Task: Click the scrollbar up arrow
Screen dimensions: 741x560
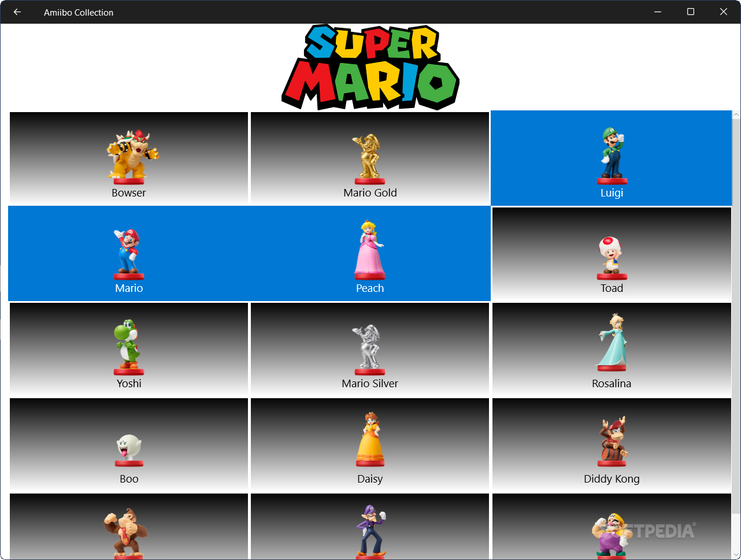Action: click(x=736, y=114)
